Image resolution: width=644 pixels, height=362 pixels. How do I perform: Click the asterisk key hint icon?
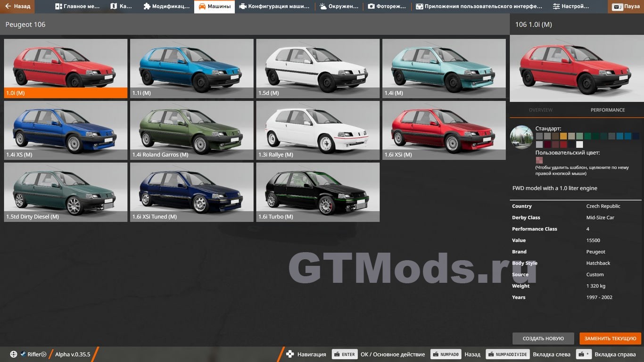(x=584, y=354)
